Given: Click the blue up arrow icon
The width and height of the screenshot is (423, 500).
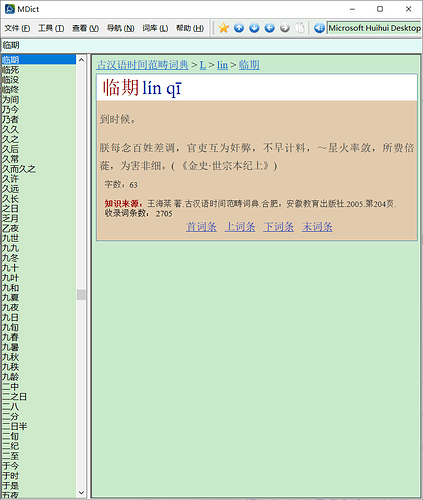Looking at the screenshot, I should click(239, 28).
